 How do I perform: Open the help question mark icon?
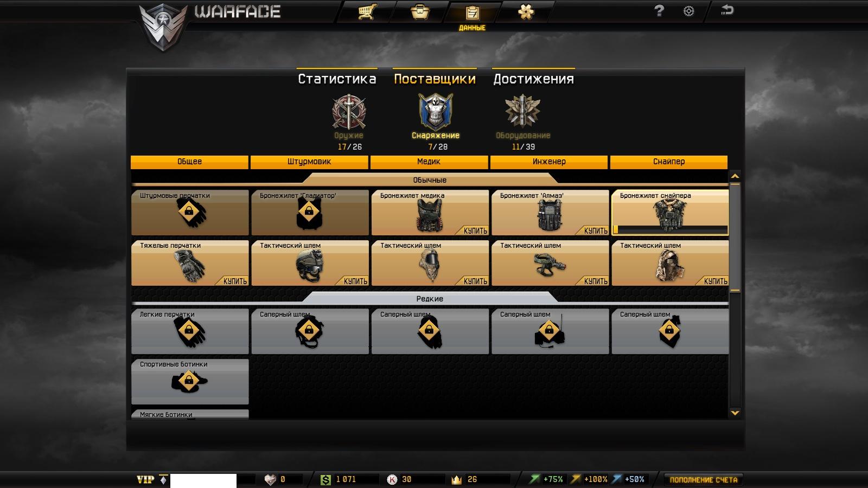tap(659, 10)
